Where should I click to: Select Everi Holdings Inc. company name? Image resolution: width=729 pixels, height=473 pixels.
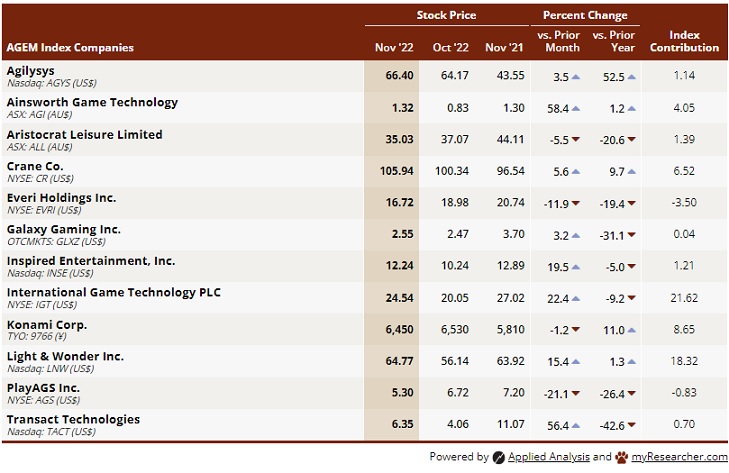(x=61, y=198)
